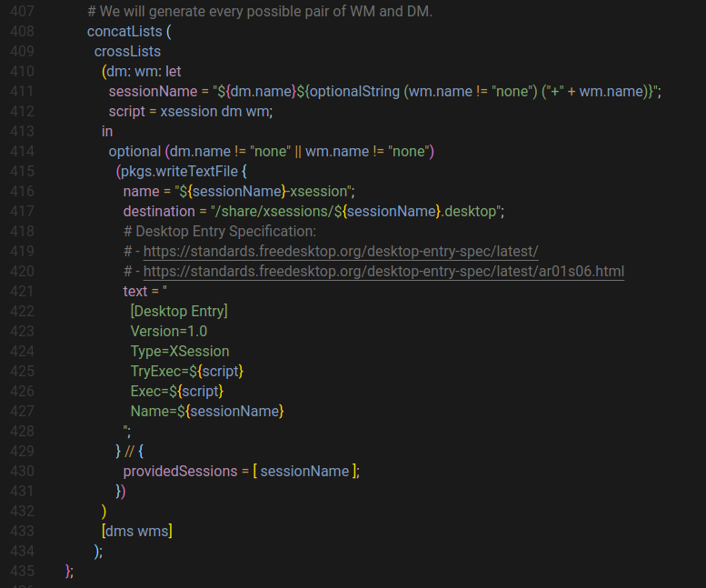706x588 pixels.
Task: Place cursor on Version=1.0 text
Action: pyautogui.click(x=169, y=331)
